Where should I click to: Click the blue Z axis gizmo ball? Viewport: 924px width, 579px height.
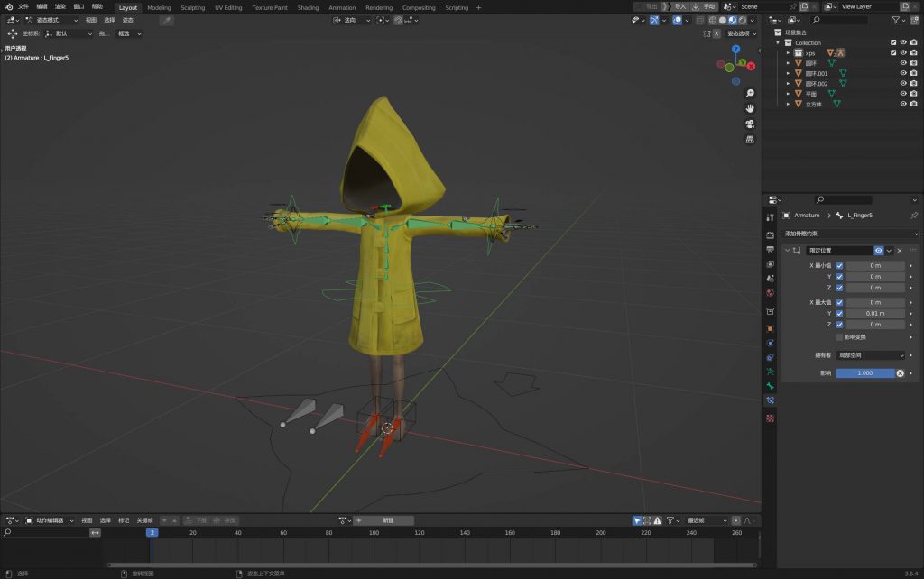pos(736,50)
